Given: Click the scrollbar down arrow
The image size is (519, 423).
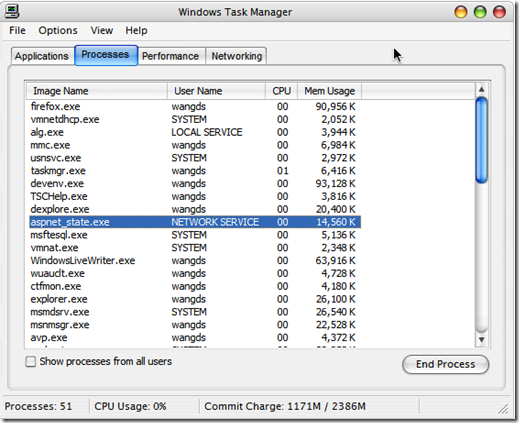Looking at the screenshot, I should pos(481,340).
